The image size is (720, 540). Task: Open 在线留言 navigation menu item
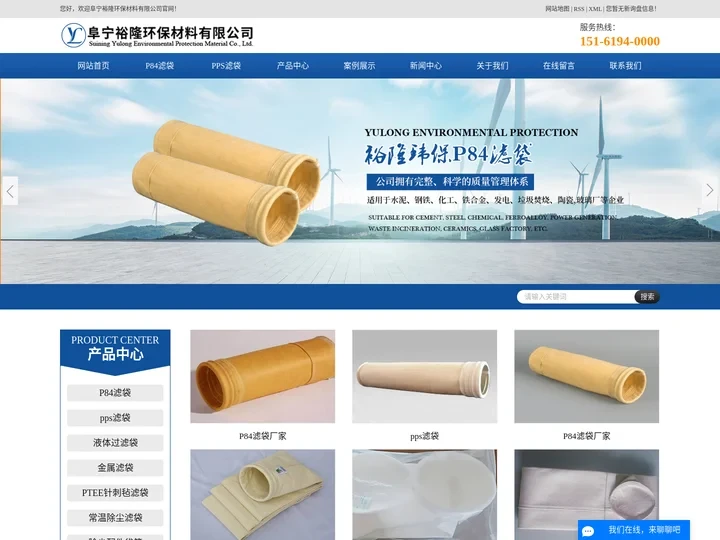(x=559, y=66)
